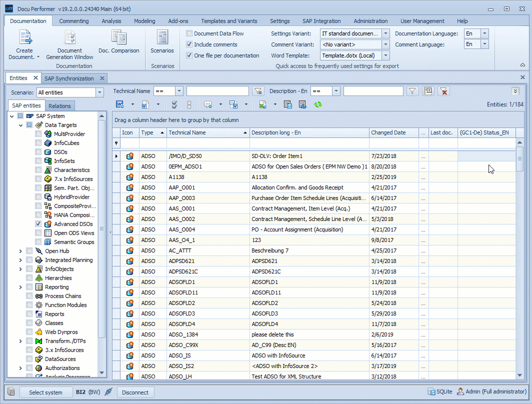Screen dimensions: 532x404
Task: Switch to the SAP Synchronization tab
Action: (x=70, y=78)
